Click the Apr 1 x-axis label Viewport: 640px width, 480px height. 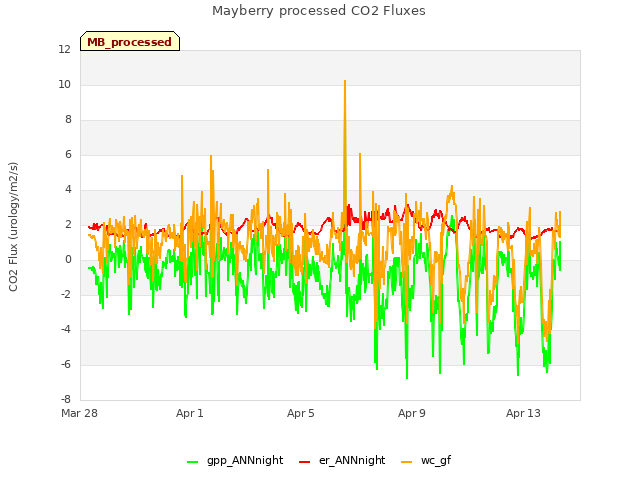189,413
